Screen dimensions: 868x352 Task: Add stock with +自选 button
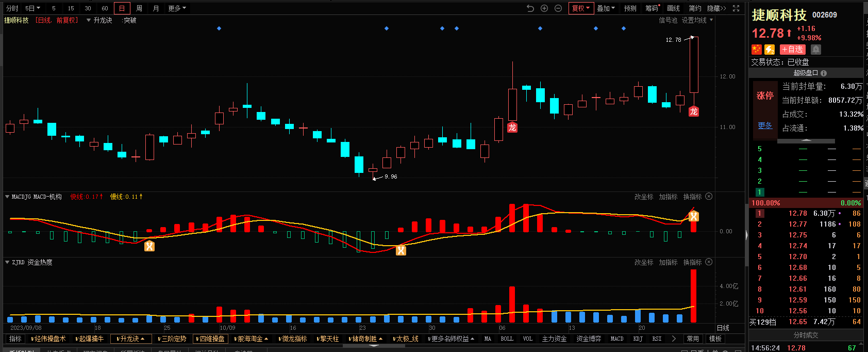tap(792, 50)
